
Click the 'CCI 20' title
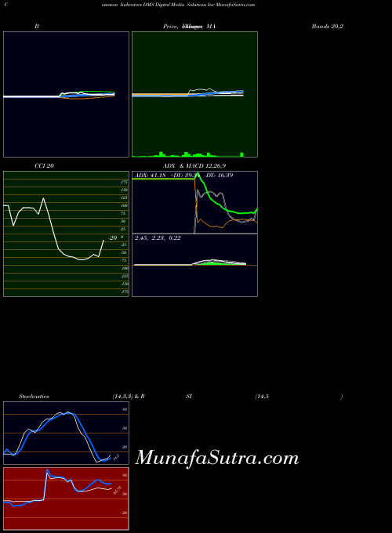tap(44, 166)
